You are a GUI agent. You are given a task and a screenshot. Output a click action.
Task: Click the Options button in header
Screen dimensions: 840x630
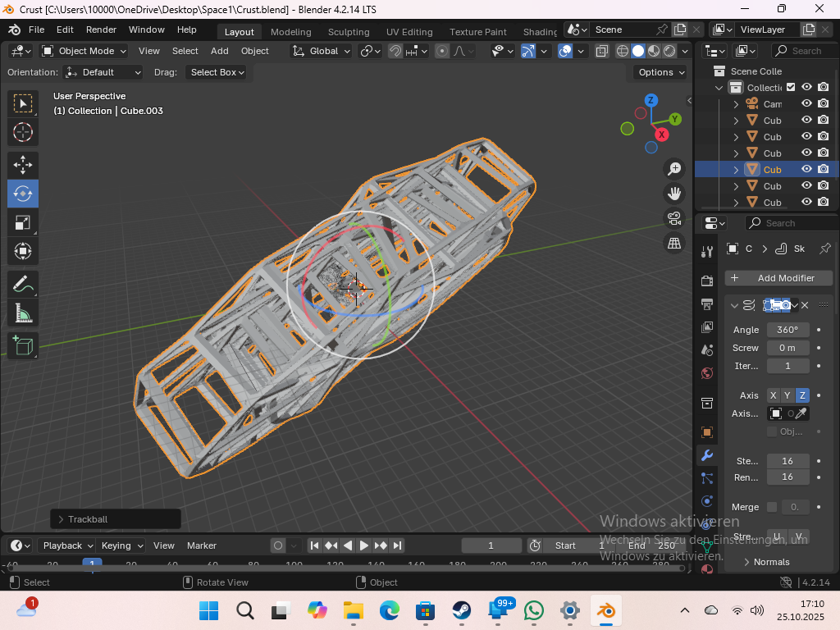[x=660, y=72]
